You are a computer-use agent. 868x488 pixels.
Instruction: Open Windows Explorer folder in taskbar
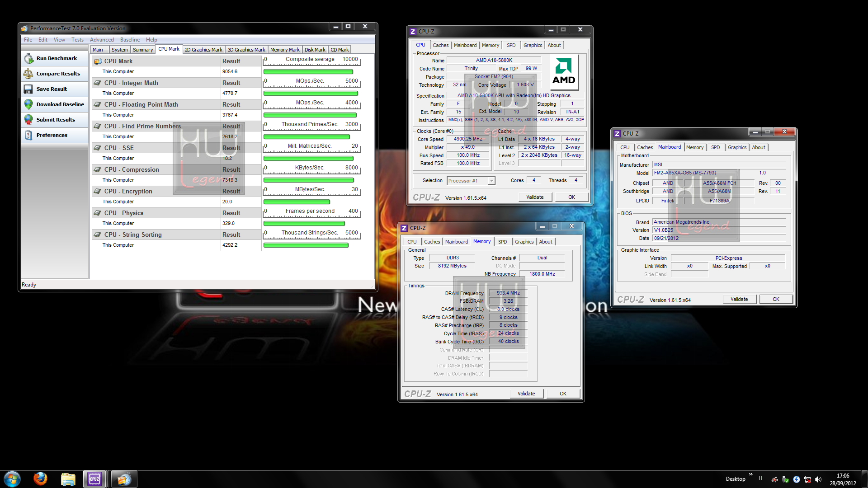pyautogui.click(x=68, y=479)
